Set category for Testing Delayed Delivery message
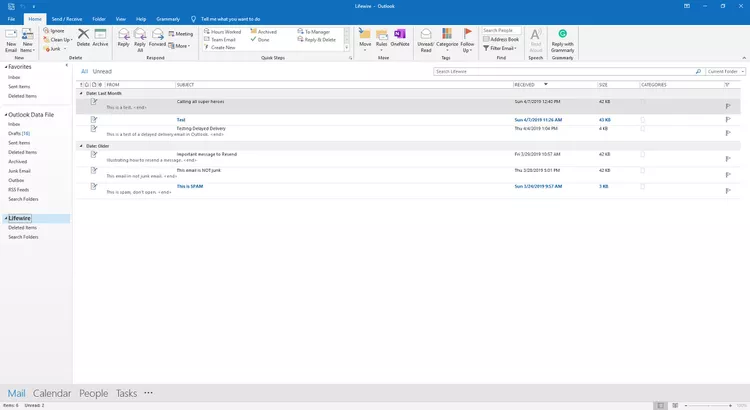Screen dimensions: 750x410 point(642,129)
